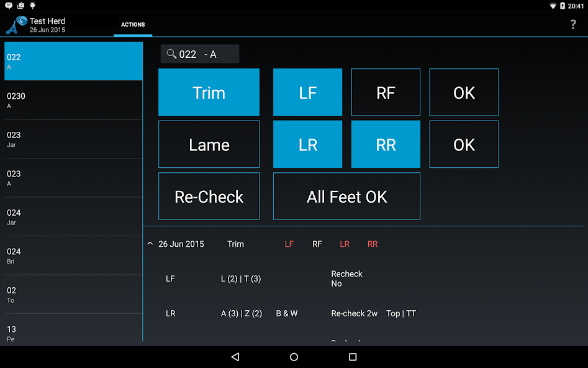Click the magnifier search icon
This screenshot has height=368, width=588.
[x=171, y=54]
